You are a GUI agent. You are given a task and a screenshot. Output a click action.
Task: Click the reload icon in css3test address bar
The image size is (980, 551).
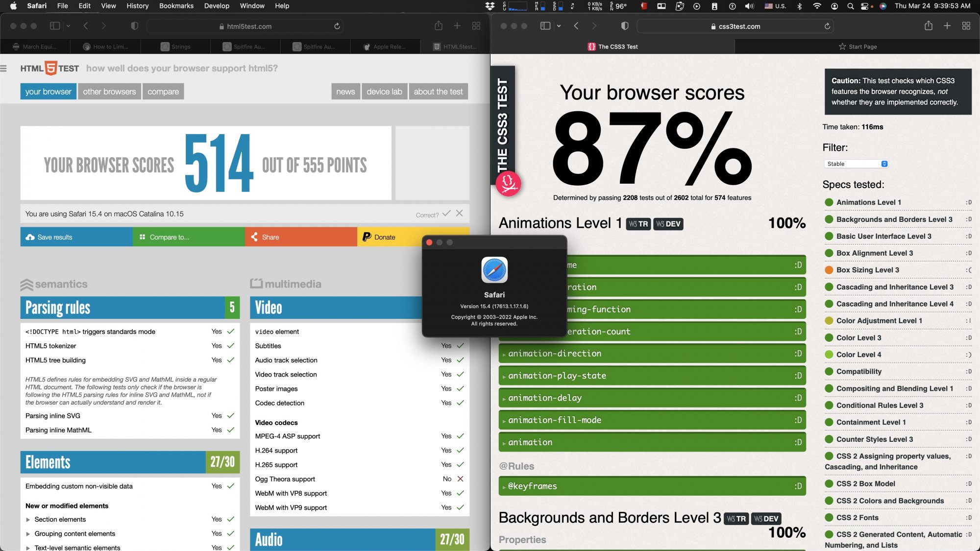827,26
